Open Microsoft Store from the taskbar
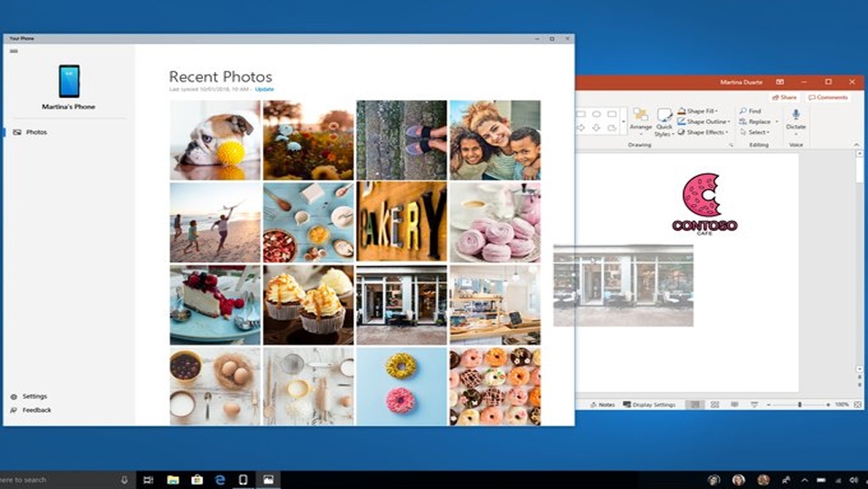 click(196, 480)
